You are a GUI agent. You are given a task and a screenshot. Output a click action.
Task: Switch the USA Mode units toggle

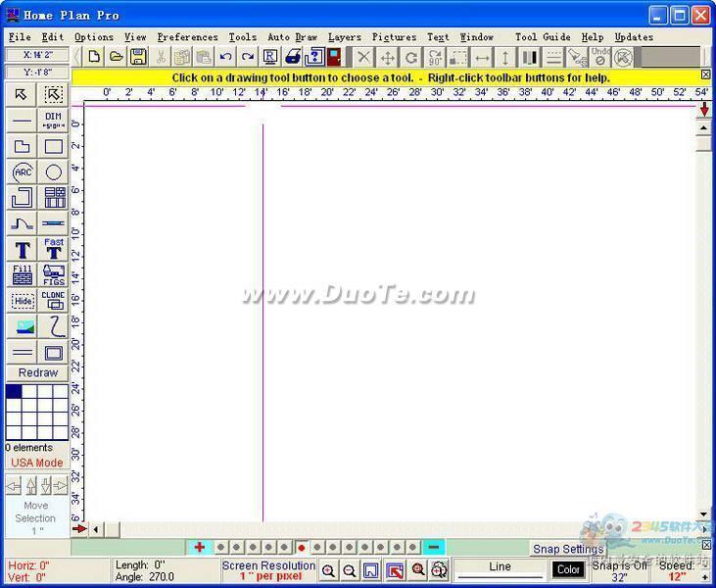pyautogui.click(x=36, y=463)
